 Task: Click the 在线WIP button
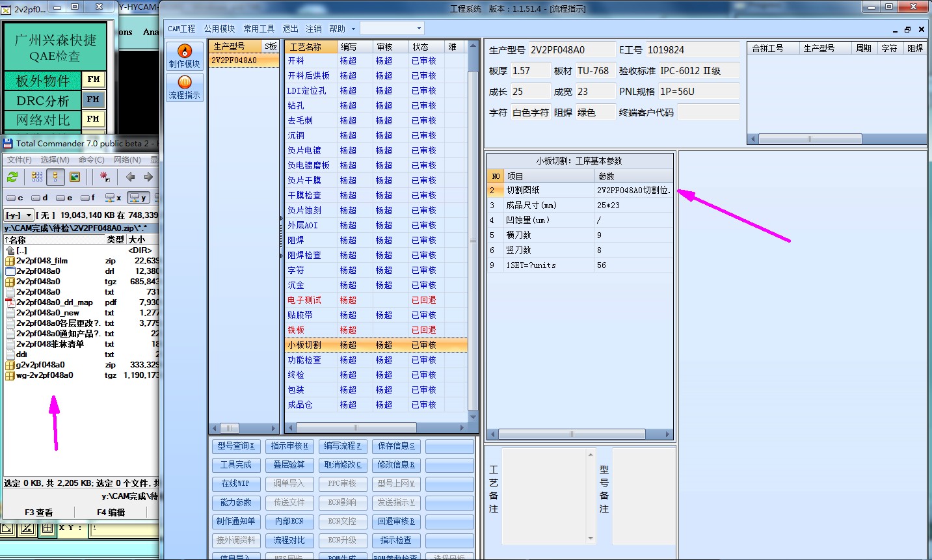(236, 484)
